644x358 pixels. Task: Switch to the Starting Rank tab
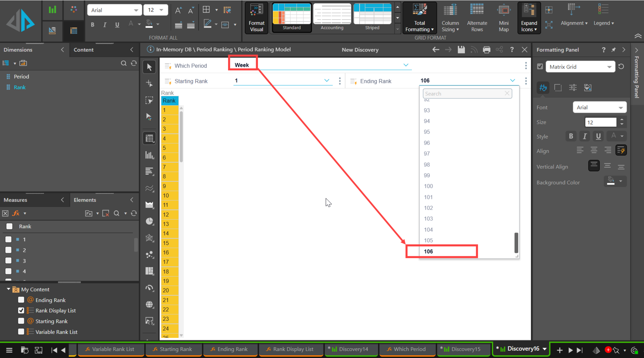[x=173, y=349]
